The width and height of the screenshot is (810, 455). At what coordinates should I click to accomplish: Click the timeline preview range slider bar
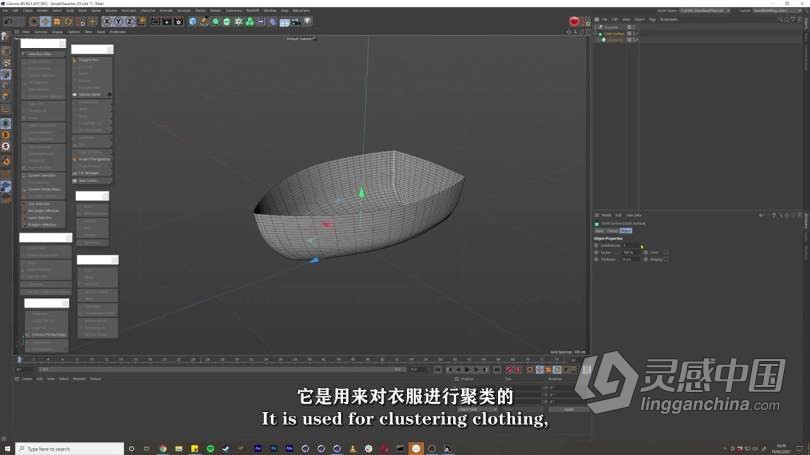point(221,370)
